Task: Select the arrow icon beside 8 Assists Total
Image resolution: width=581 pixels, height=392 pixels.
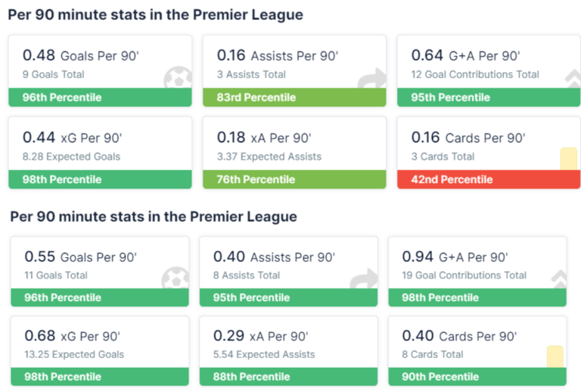Action: click(x=364, y=279)
